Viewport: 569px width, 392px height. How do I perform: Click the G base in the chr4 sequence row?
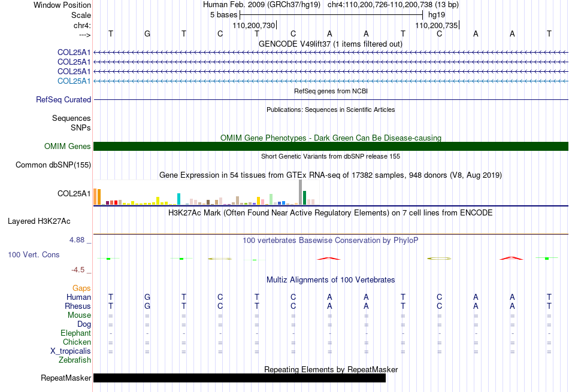[147, 34]
